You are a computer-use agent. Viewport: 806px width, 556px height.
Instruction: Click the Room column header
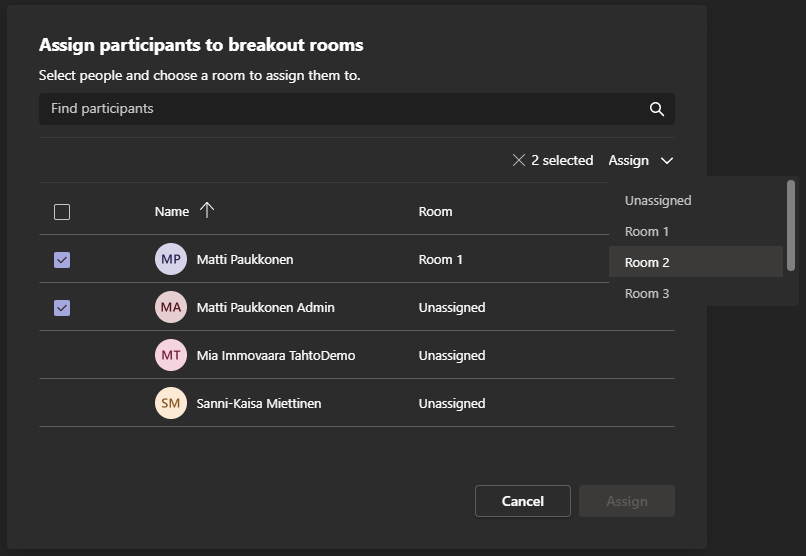(435, 211)
